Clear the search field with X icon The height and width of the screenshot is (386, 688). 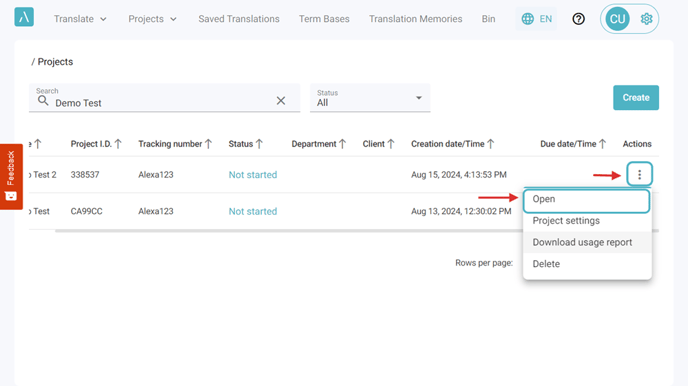(281, 101)
